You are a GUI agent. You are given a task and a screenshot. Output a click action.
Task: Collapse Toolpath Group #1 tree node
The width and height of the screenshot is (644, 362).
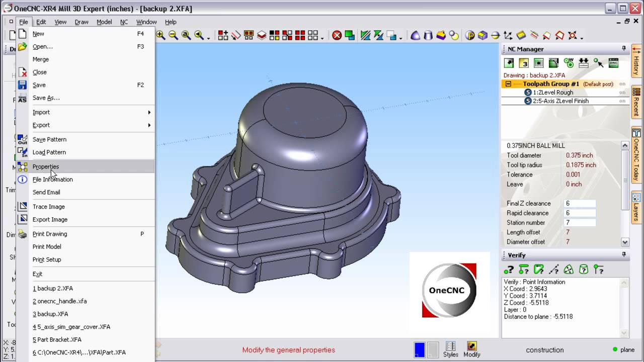508,84
